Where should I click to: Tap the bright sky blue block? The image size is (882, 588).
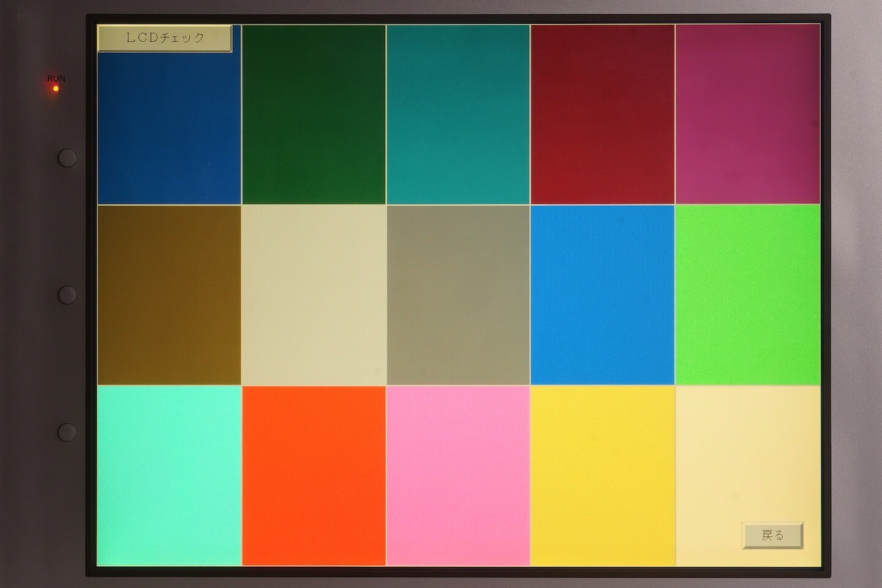[x=603, y=295]
